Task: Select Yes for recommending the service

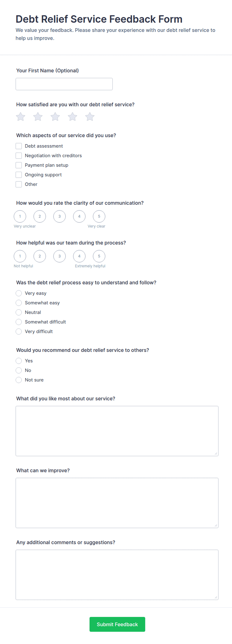Action: 19,361
